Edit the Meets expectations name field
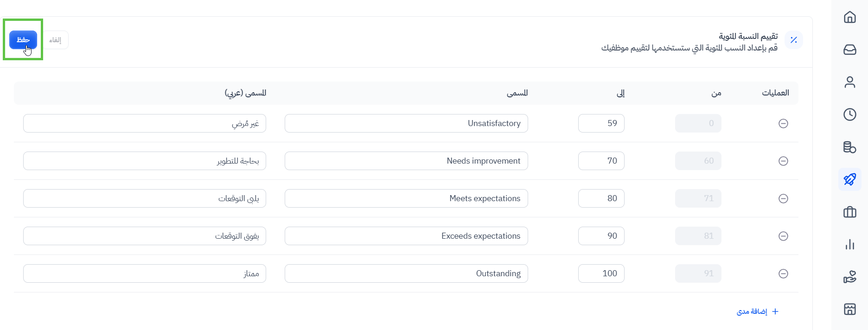This screenshot has height=330, width=868. [406, 198]
